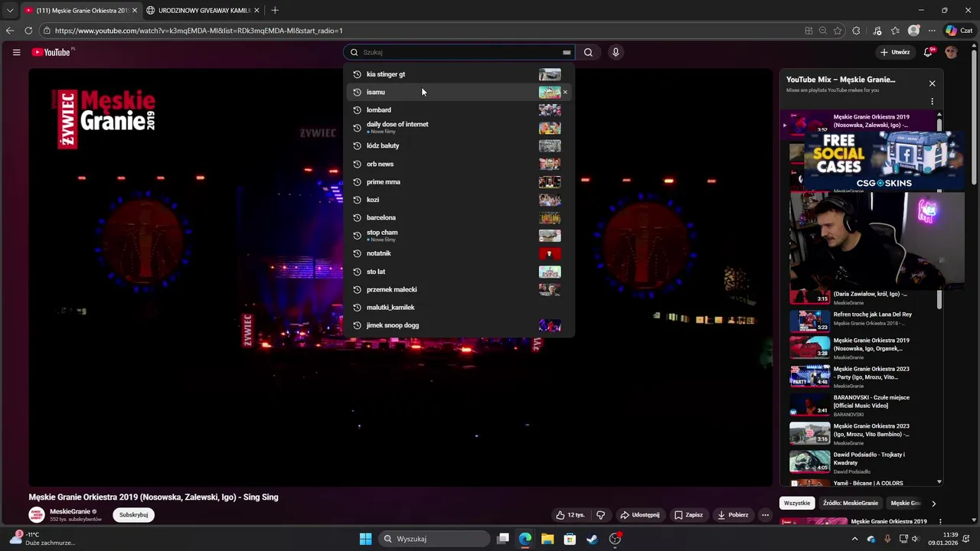980x551 pixels.
Task: Remove the isamu suggestion with its X
Action: coord(565,92)
